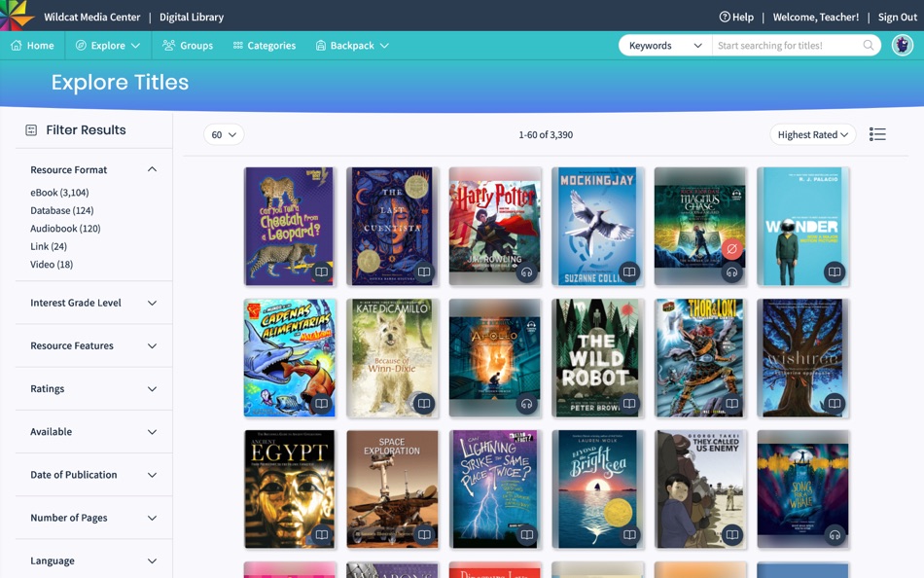Open the Groups menu item

(x=188, y=46)
